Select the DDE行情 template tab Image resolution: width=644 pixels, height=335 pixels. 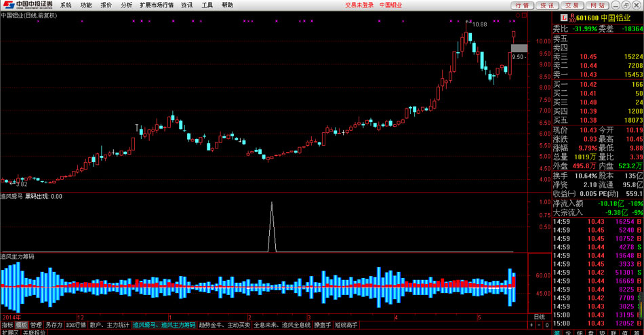pyautogui.click(x=76, y=325)
